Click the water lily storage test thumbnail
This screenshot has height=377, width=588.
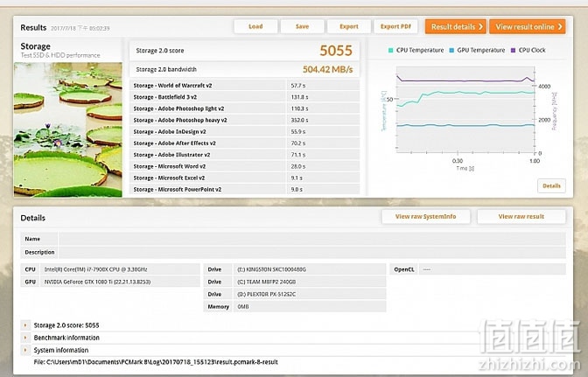tap(68, 129)
